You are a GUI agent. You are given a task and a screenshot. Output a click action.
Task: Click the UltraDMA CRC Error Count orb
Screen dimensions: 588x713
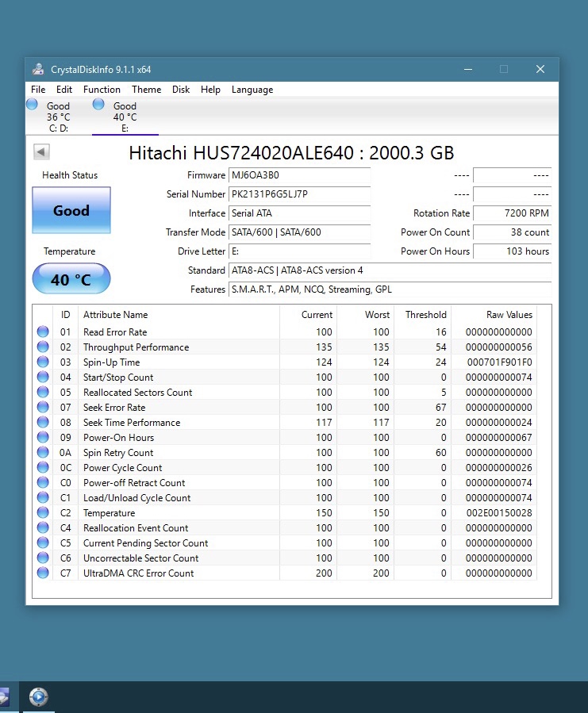click(43, 573)
